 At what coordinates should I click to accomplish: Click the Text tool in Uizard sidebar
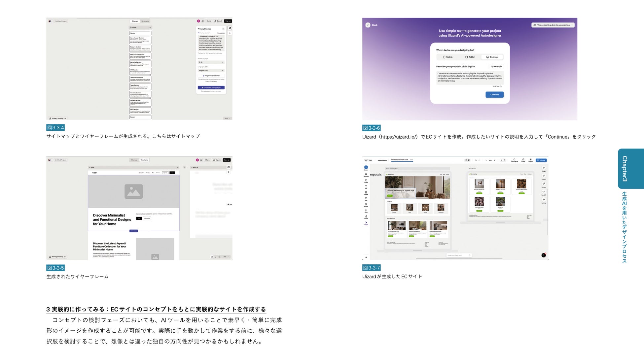[x=366, y=187]
